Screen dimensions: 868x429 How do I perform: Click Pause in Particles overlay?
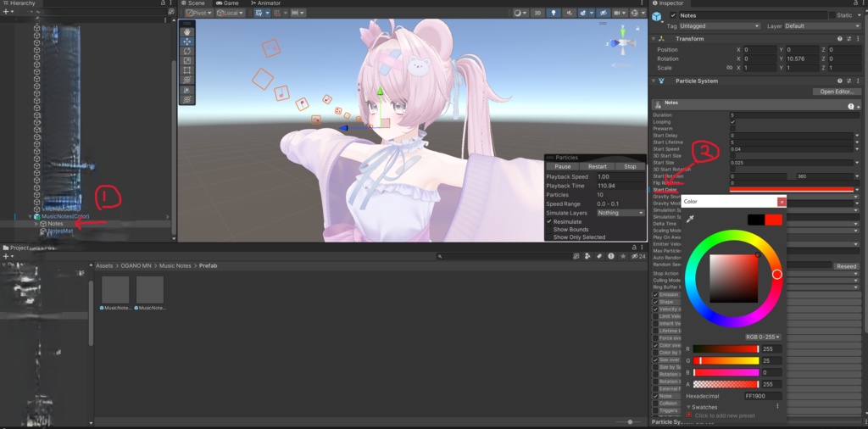pos(563,166)
